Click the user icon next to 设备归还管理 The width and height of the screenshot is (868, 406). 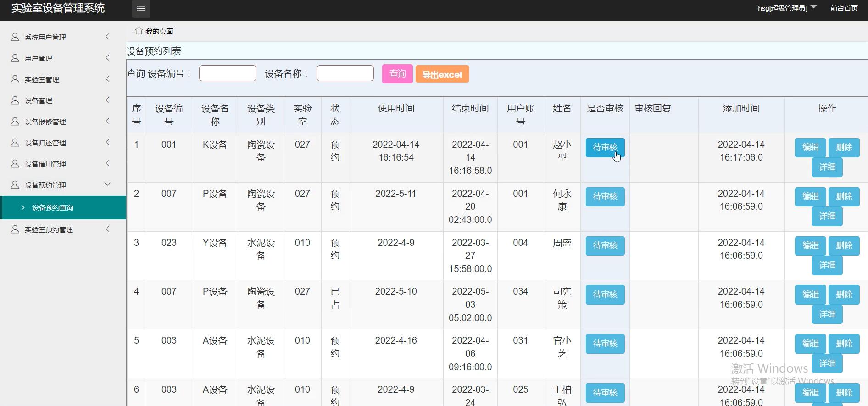click(x=15, y=142)
